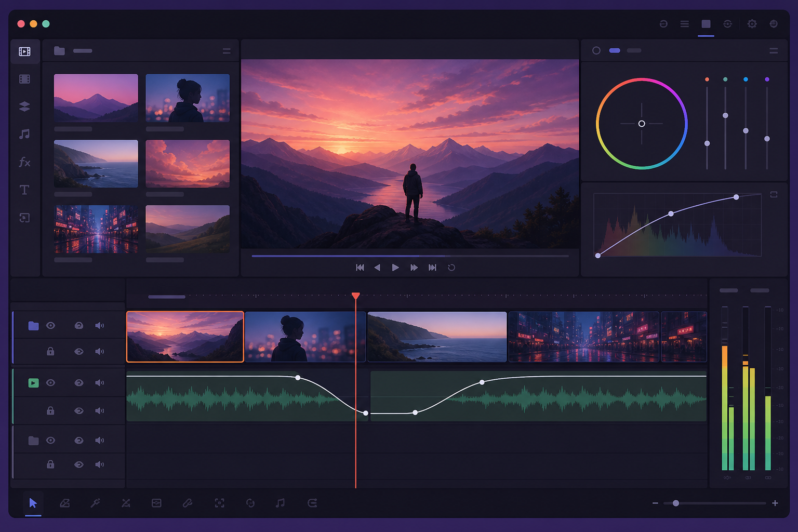Screen dimensions: 798x532
Task: Select the highlighted square view tab in top-right toolbar
Action: (706, 24)
